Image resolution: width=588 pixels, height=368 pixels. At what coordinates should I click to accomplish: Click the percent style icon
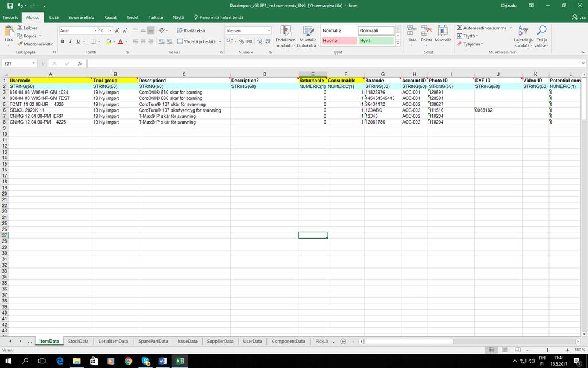coord(242,41)
